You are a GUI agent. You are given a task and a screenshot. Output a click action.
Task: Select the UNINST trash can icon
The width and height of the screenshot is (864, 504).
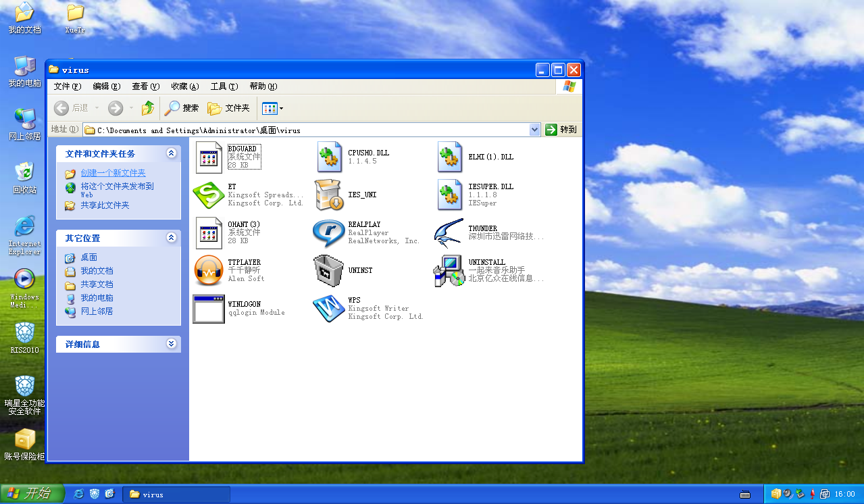tap(329, 271)
